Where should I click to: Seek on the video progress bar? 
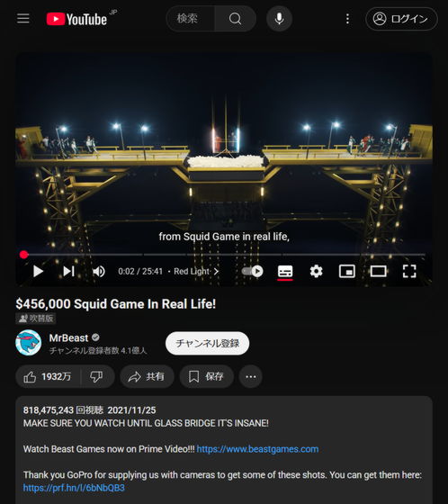(x=224, y=255)
